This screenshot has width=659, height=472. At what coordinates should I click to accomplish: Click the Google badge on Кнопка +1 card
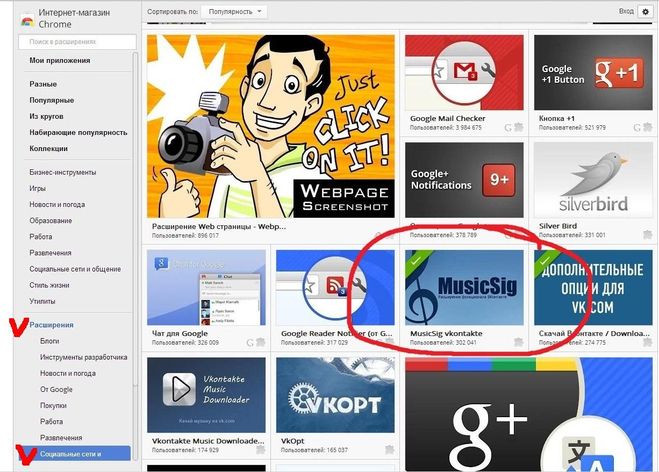pyautogui.click(x=637, y=127)
